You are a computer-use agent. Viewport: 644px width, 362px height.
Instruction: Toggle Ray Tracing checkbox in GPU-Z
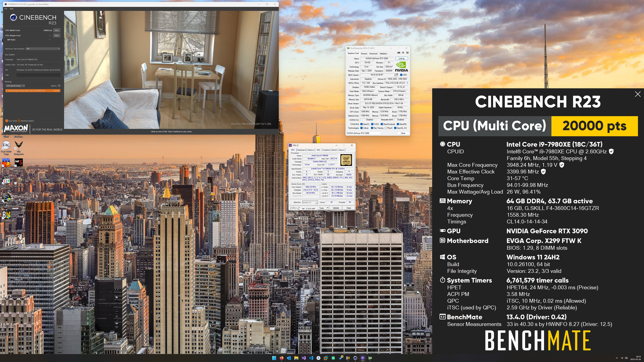coord(372,128)
